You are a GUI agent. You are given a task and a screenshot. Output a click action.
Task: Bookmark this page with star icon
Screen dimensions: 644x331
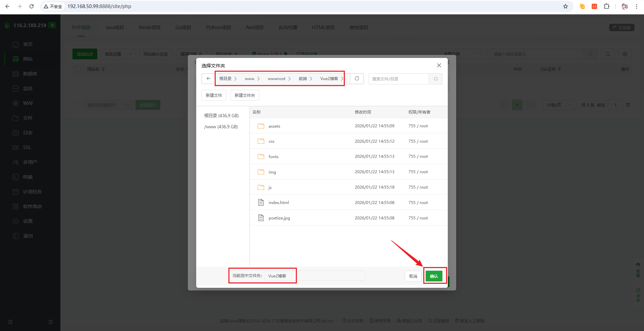[566, 6]
